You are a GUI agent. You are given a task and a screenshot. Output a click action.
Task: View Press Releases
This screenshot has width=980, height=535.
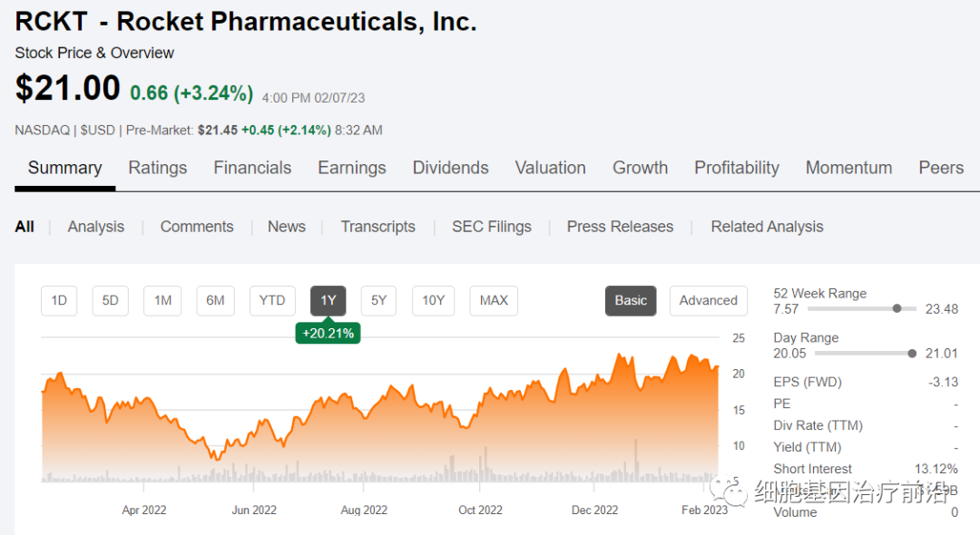[620, 227]
